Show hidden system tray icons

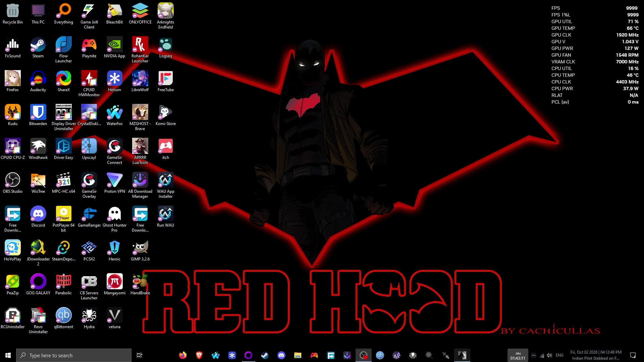pos(534,355)
